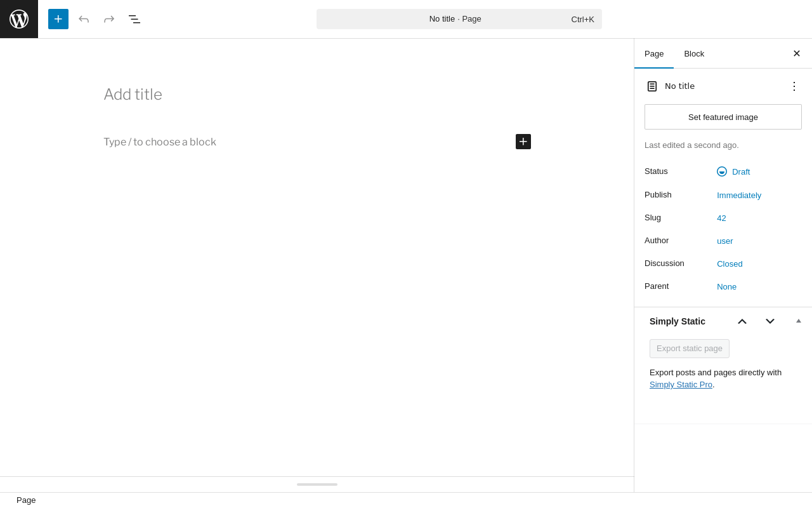812x508 pixels.
Task: Open the Simply Static Pro link
Action: click(681, 385)
